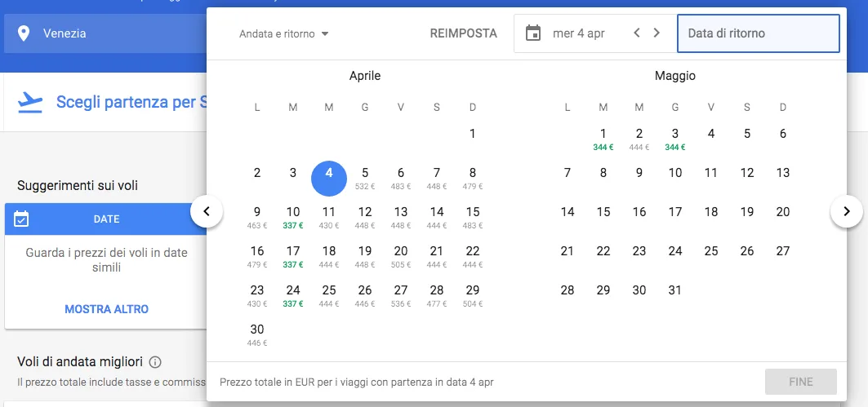
Task: Select April 10 with 337 € price
Action: coord(293,216)
